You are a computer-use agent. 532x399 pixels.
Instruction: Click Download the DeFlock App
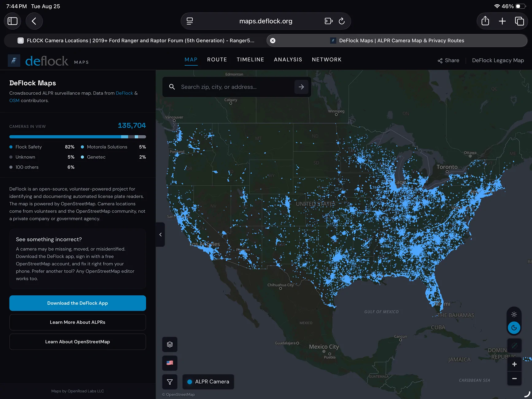tap(78, 303)
